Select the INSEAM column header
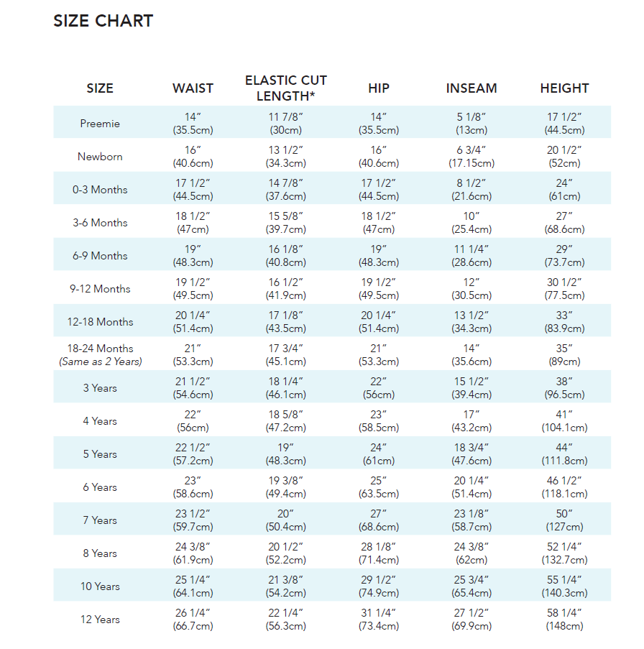Viewport: 644px width, 649px height. pyautogui.click(x=471, y=88)
